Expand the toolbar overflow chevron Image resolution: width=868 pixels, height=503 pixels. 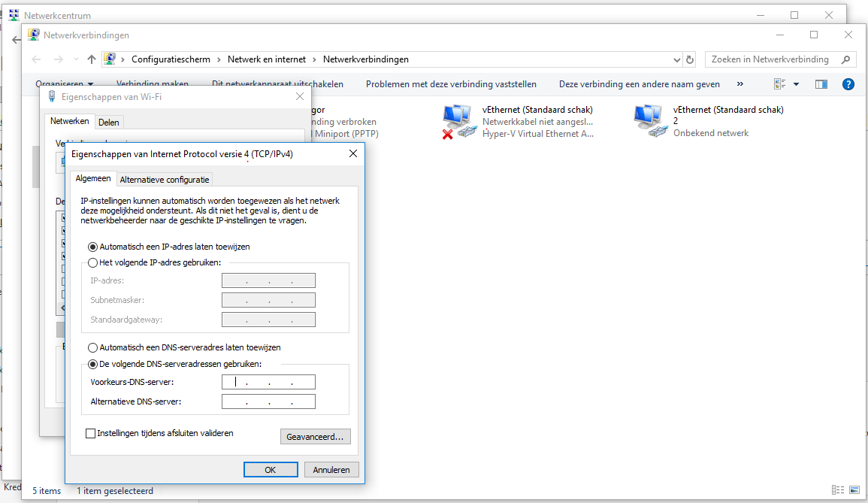[740, 84]
